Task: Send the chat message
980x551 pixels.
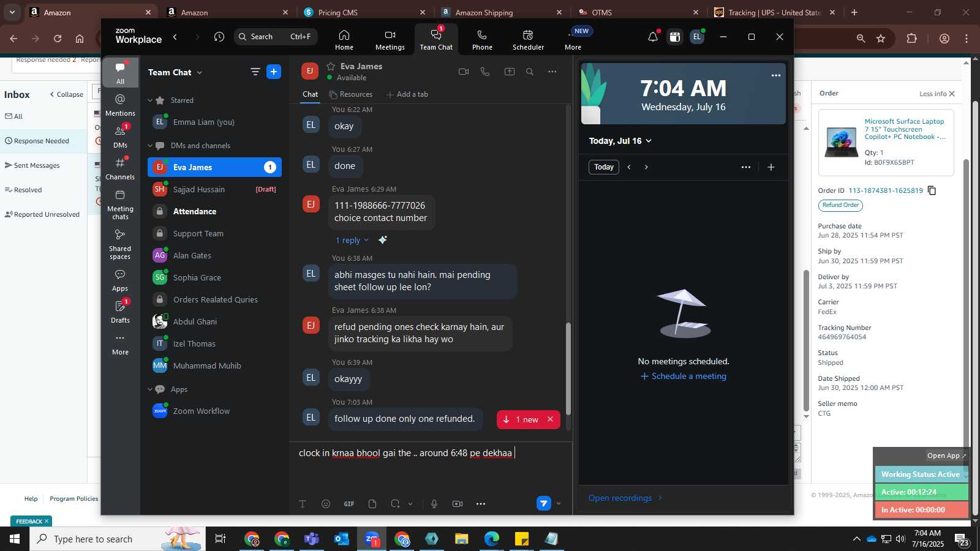Action: 544,503
